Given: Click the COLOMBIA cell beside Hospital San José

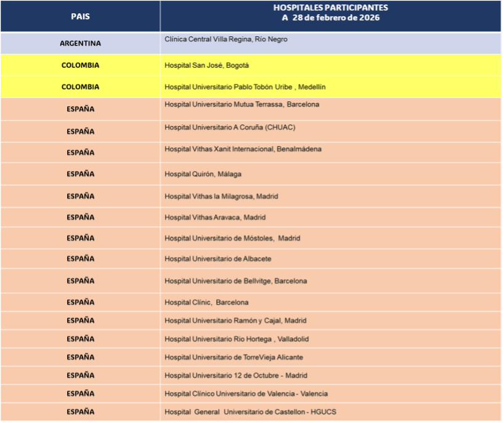Looking at the screenshot, I should point(80,65).
